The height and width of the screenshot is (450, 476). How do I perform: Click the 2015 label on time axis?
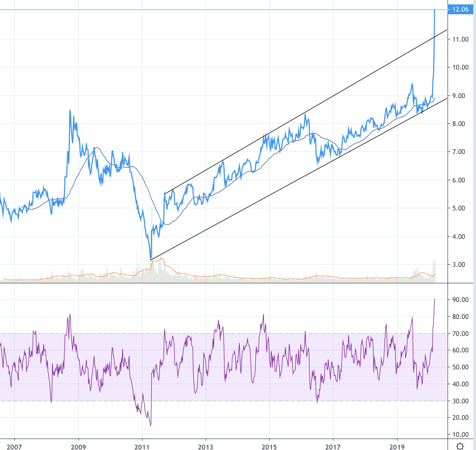pyautogui.click(x=269, y=447)
